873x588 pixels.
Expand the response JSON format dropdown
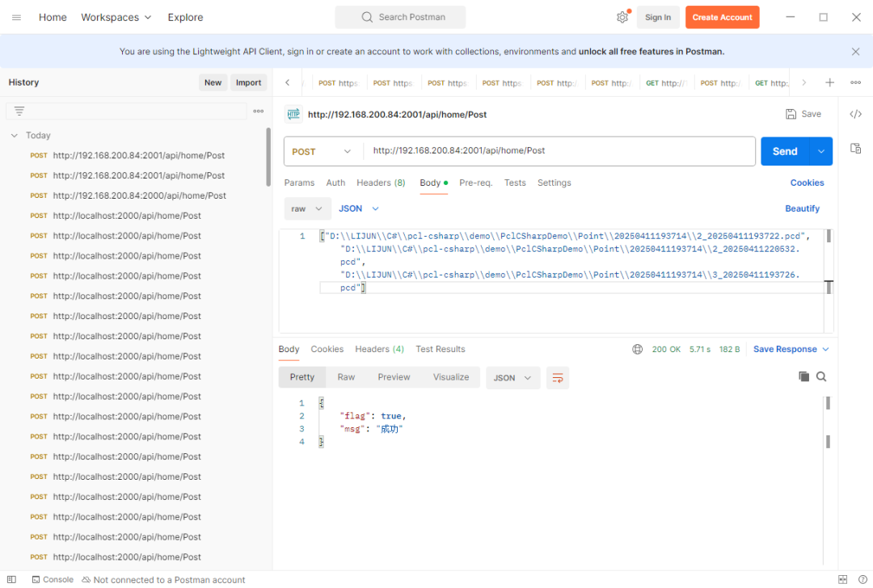[512, 377]
